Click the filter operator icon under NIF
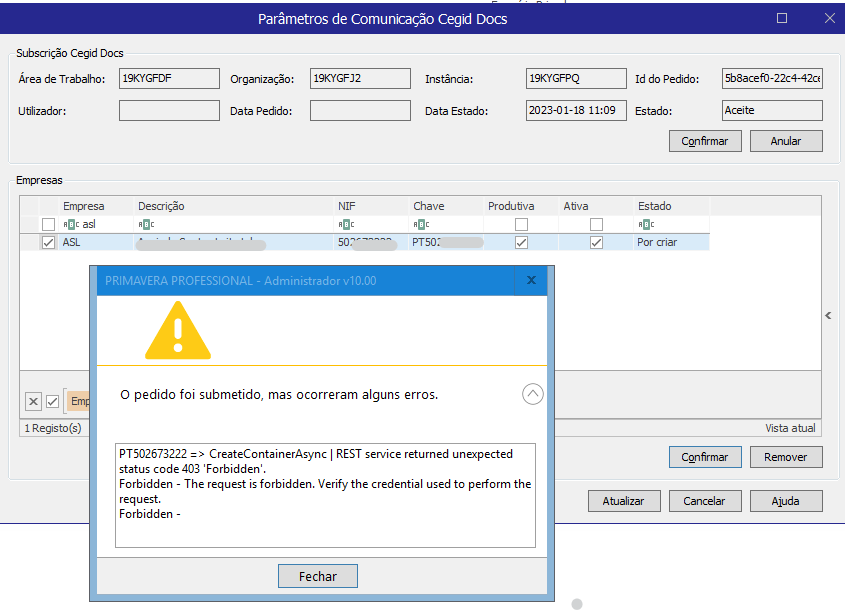This screenshot has width=845, height=610. [x=346, y=224]
